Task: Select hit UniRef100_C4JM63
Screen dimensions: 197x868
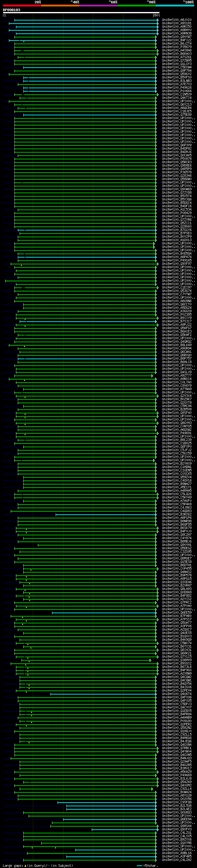Action: [x=176, y=508]
